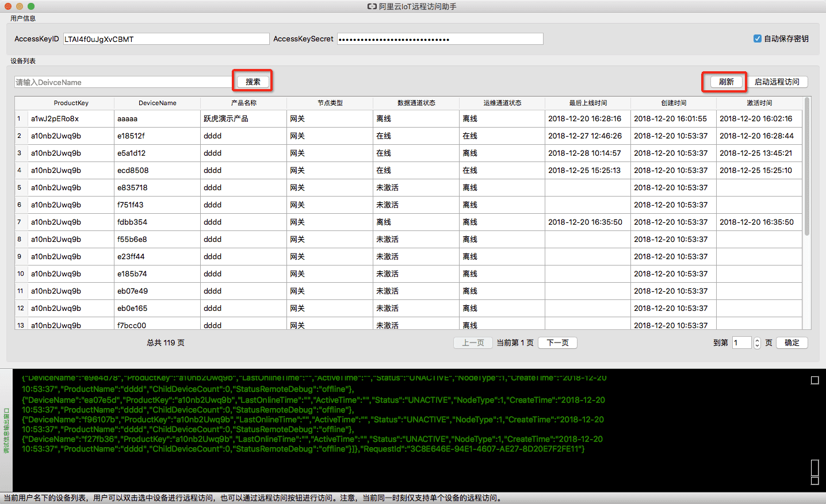826x504 pixels.
Task: Click 在线 运维通道状态 cell of ecd8508
Action: click(x=502, y=170)
